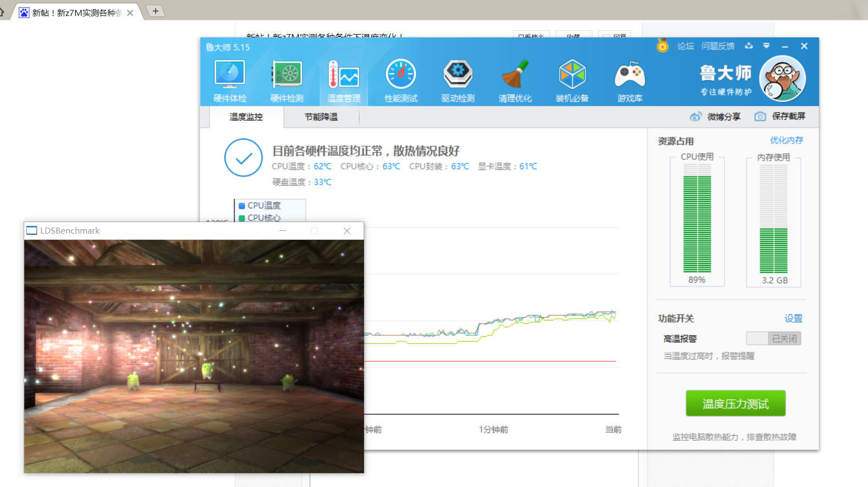Click the 资源占用 section heading
The height and width of the screenshot is (487, 868).
click(x=675, y=141)
